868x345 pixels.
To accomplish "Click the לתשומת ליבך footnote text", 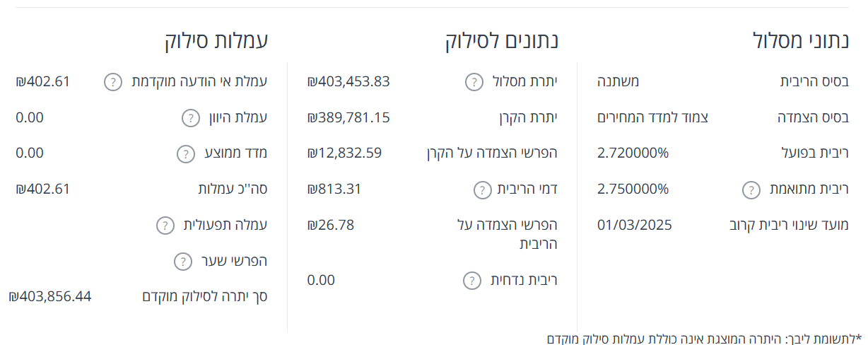I will 700,339.
